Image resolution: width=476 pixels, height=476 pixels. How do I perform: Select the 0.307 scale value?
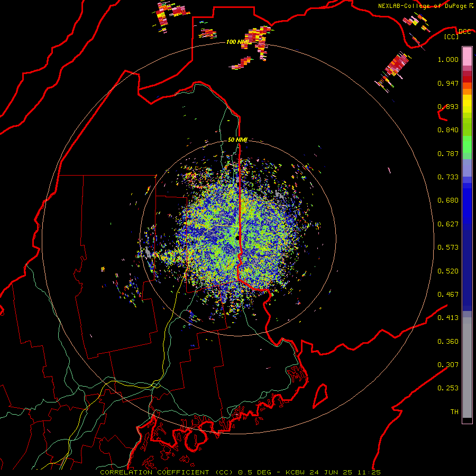coord(448,365)
